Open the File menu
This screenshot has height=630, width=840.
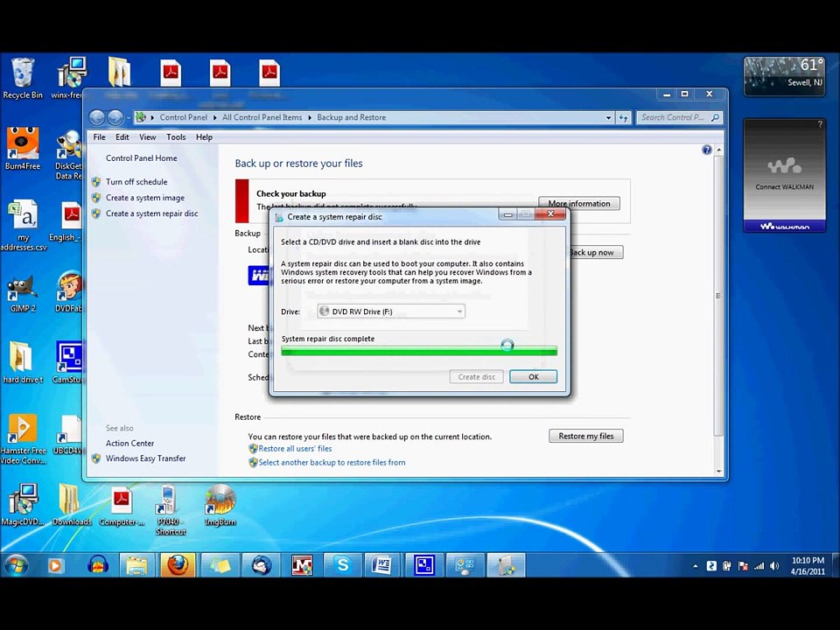click(x=99, y=137)
